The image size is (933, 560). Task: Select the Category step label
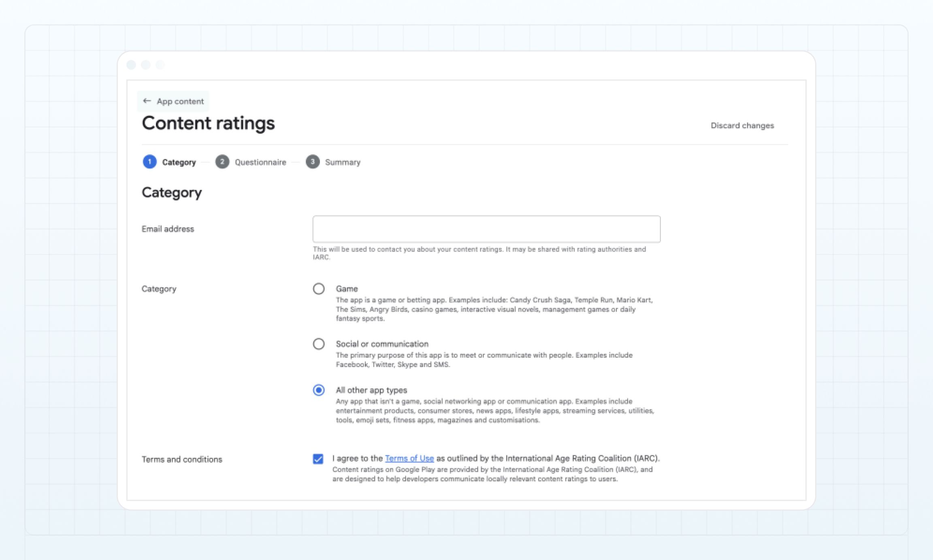(179, 162)
